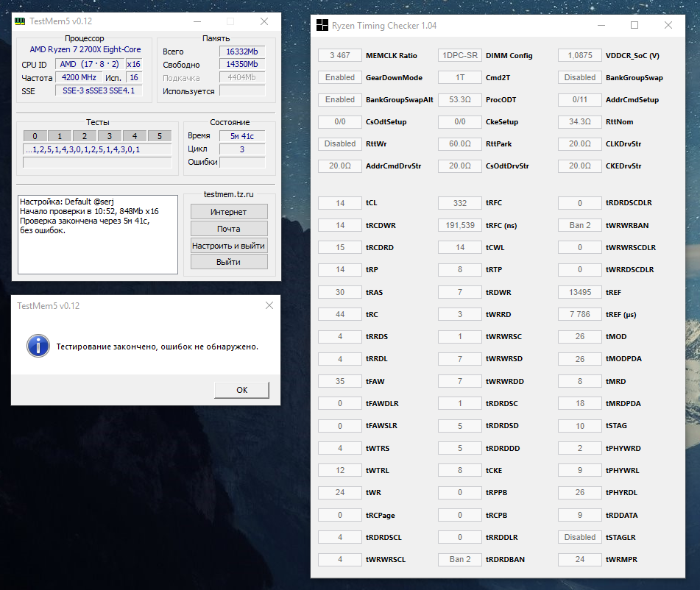Click the GearDownMode Enabled value

(x=340, y=78)
